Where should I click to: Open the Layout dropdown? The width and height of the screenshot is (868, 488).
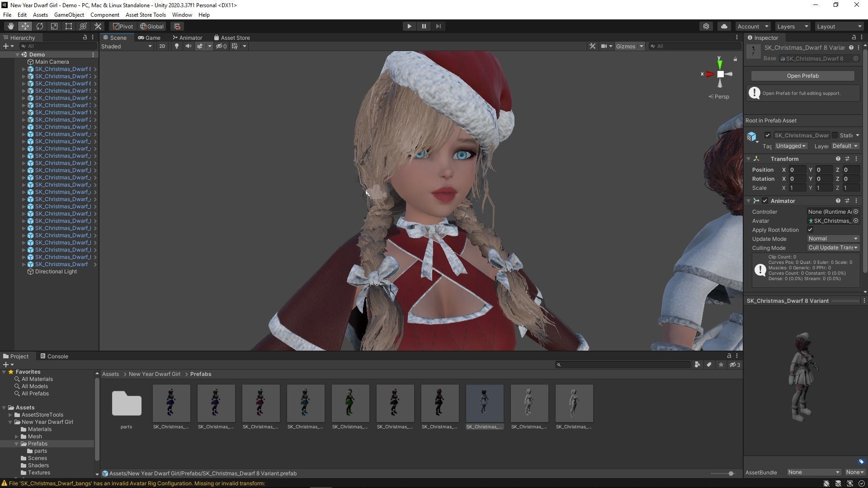[840, 26]
